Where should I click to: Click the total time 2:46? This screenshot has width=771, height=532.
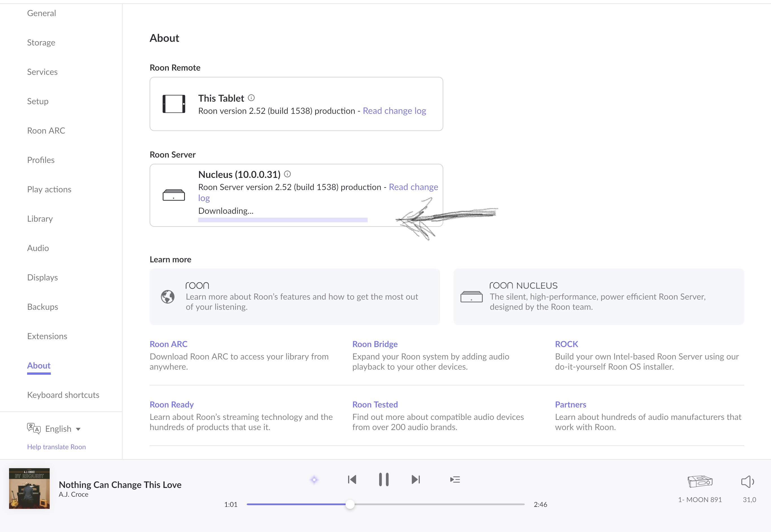[540, 504]
